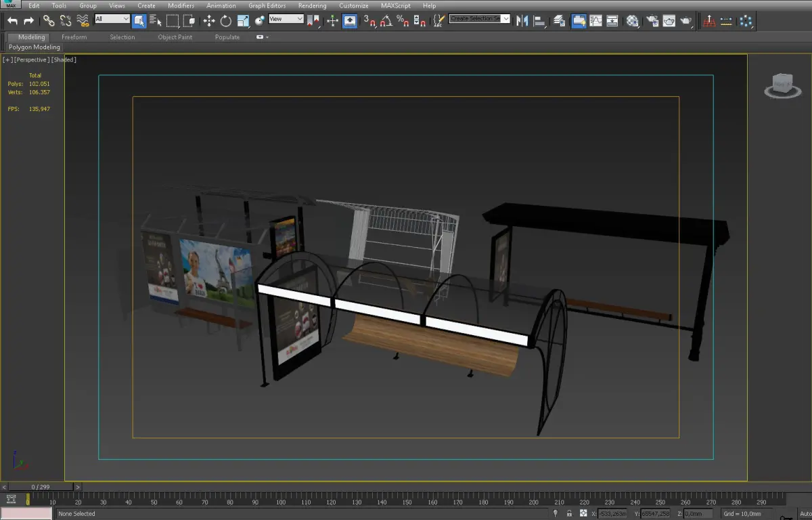Open the reference coordinate 'View' dropdown
The height and width of the screenshot is (520, 812).
coord(286,19)
